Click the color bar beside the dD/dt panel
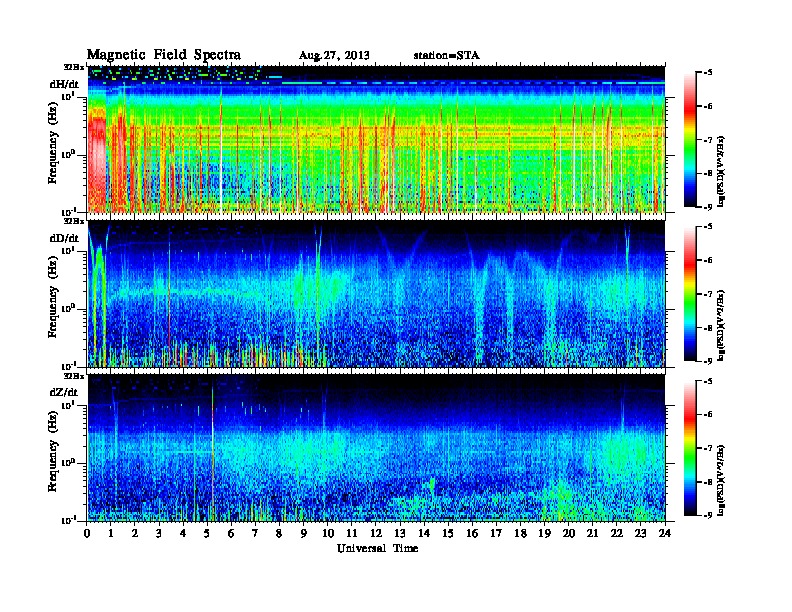792x612 pixels. (x=690, y=293)
